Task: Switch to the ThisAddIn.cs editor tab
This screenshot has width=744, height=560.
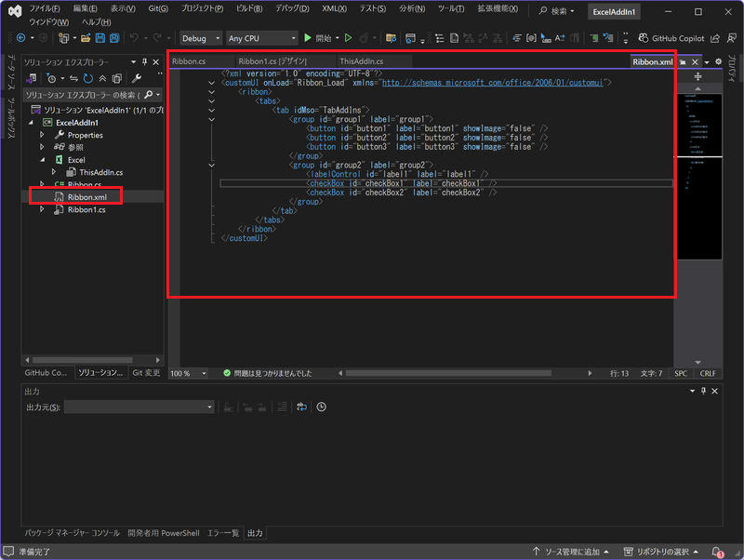Action: [x=361, y=61]
